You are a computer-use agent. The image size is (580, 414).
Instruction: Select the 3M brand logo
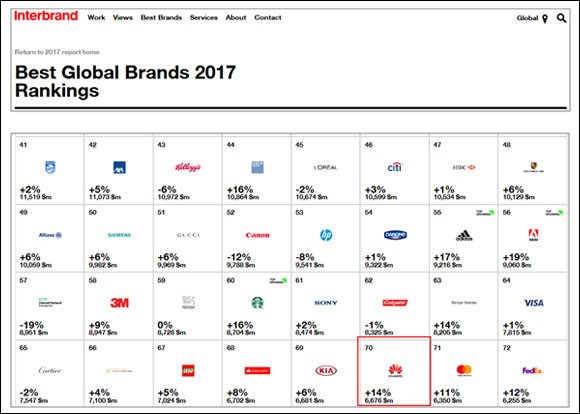[119, 303]
